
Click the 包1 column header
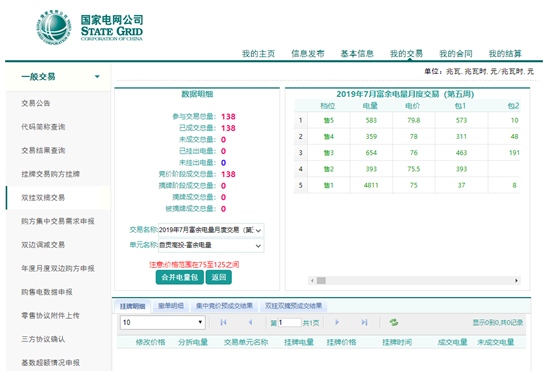click(x=460, y=106)
